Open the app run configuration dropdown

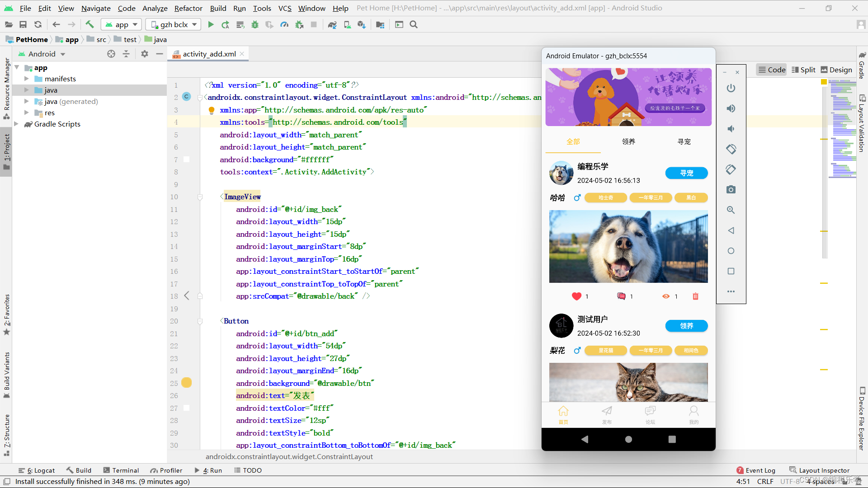click(121, 25)
